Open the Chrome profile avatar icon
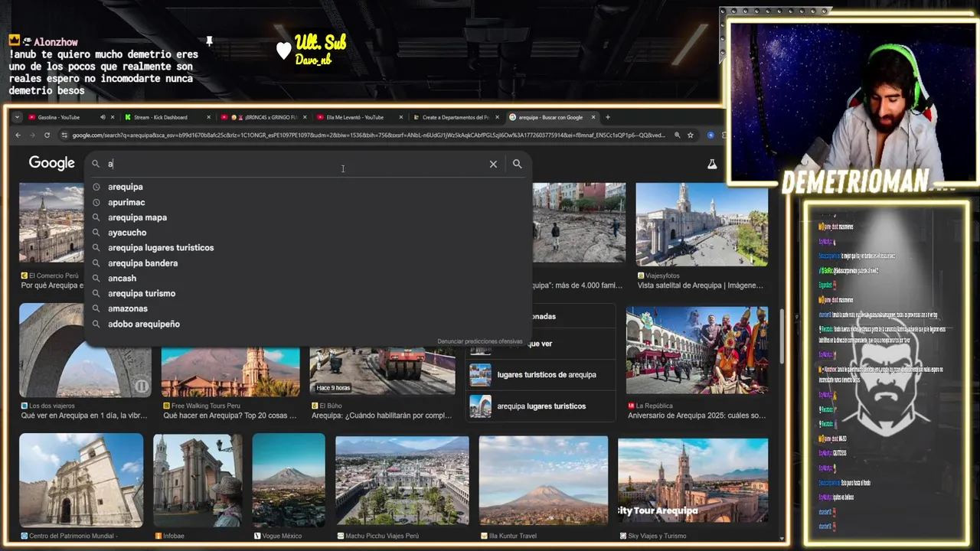Viewport: 980px width, 551px height. [710, 135]
